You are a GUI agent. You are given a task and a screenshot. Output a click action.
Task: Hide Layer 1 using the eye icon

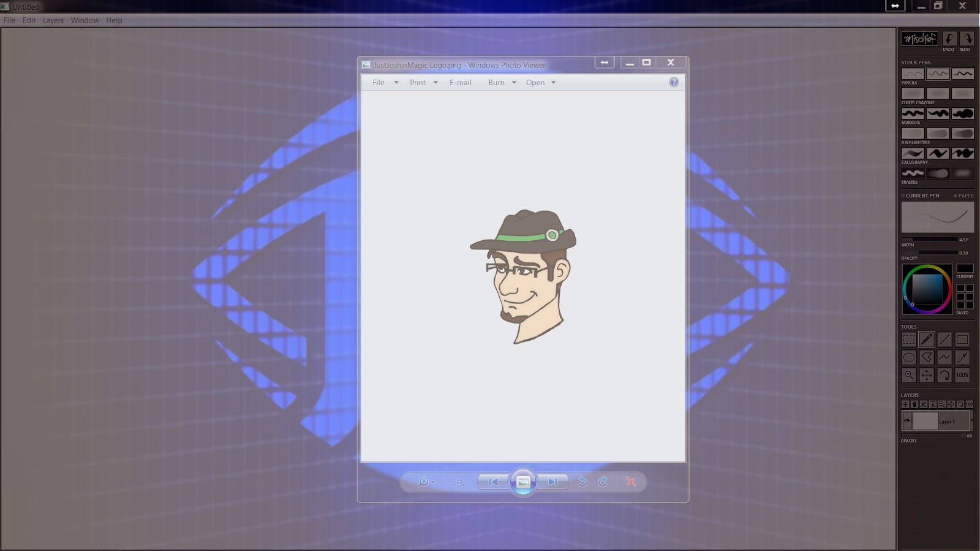click(907, 421)
